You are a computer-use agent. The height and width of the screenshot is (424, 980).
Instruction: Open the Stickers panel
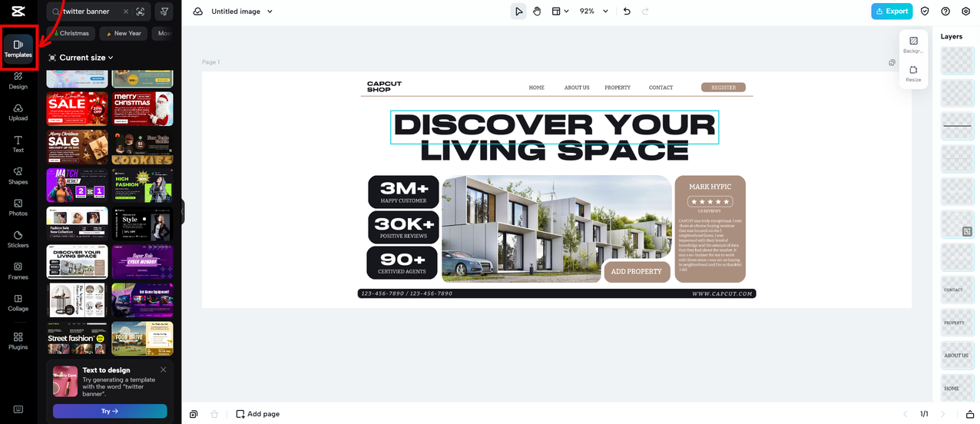coord(18,240)
